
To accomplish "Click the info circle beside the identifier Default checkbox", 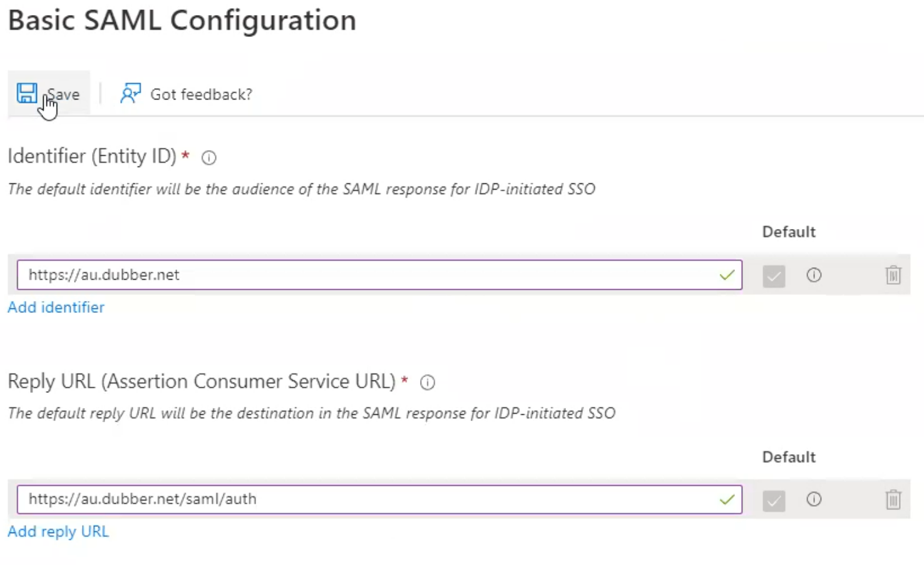I will tap(813, 275).
